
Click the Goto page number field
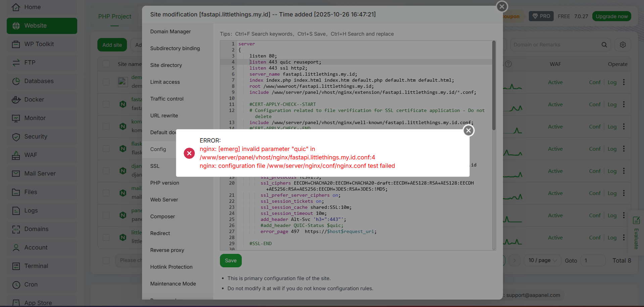coord(593,261)
